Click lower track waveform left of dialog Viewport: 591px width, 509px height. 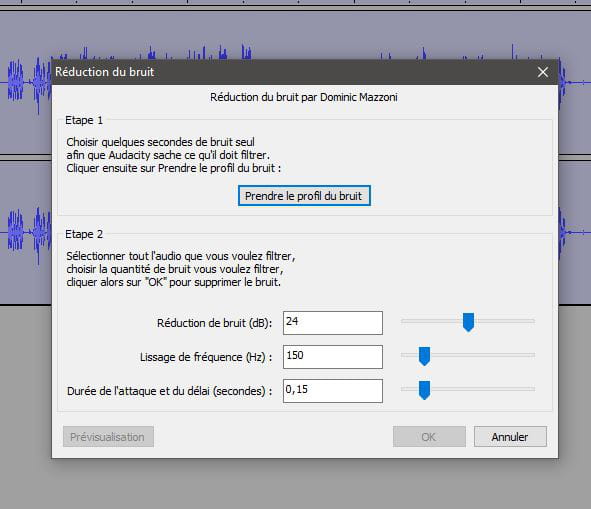coord(26,232)
